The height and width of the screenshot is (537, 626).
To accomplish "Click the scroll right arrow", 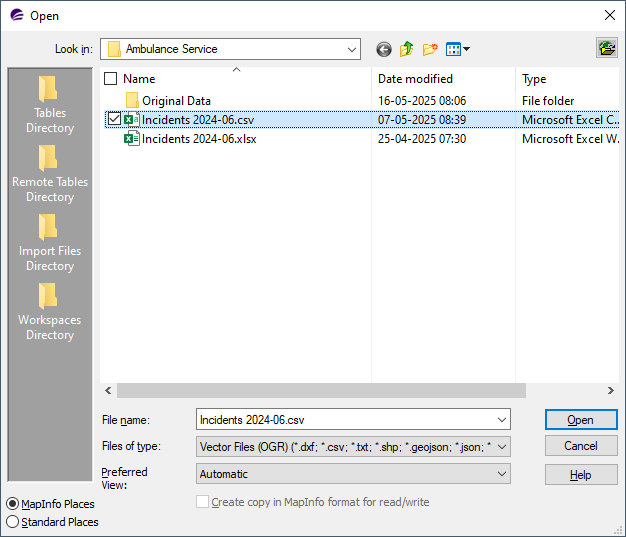I will point(611,390).
